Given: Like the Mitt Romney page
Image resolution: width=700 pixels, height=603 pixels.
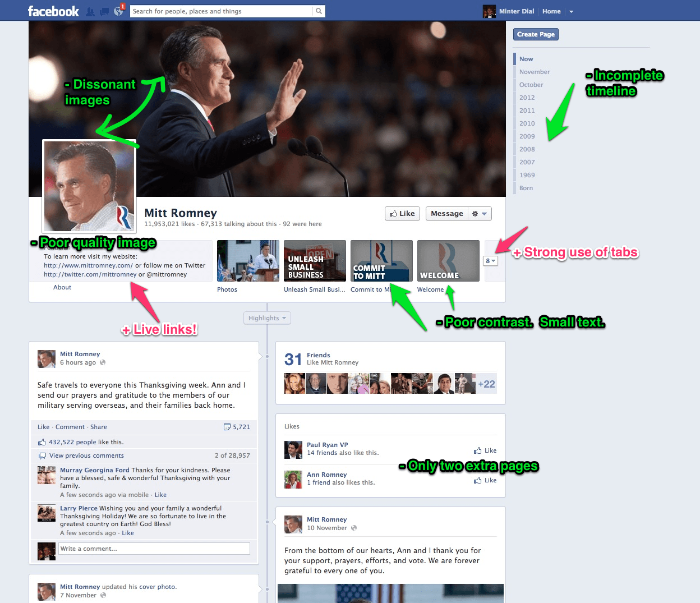Looking at the screenshot, I should 402,214.
